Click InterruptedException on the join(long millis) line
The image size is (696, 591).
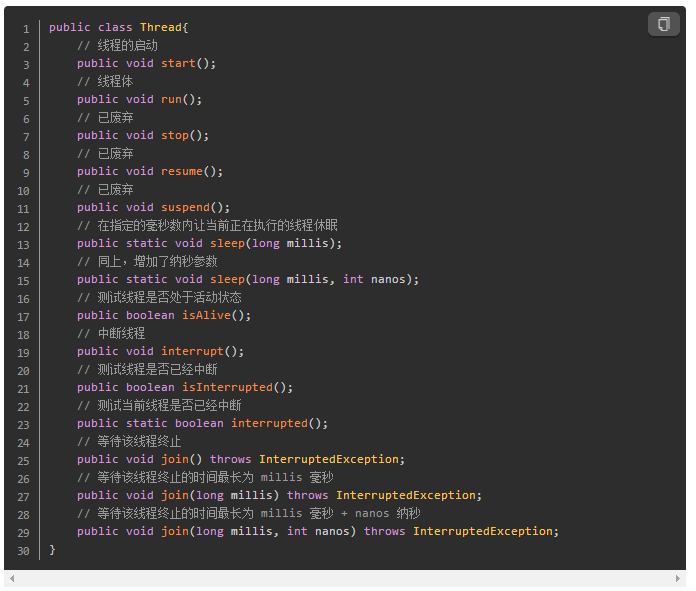pyautogui.click(x=406, y=495)
